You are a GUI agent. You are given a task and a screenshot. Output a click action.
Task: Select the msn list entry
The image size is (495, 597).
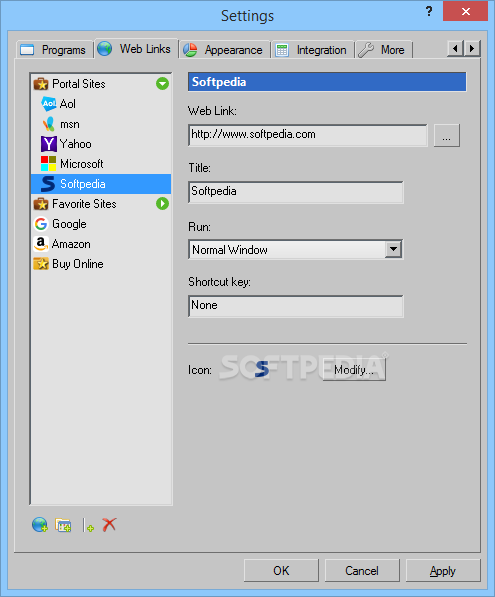[101, 124]
